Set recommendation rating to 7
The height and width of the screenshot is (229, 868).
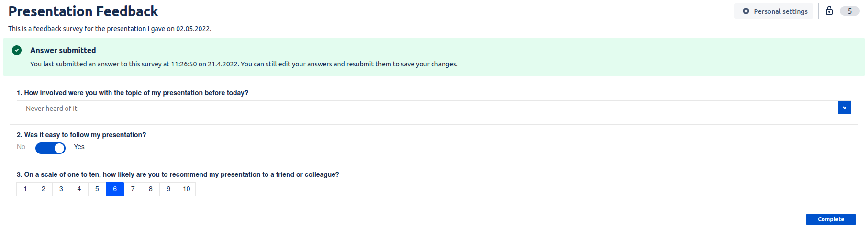133,189
